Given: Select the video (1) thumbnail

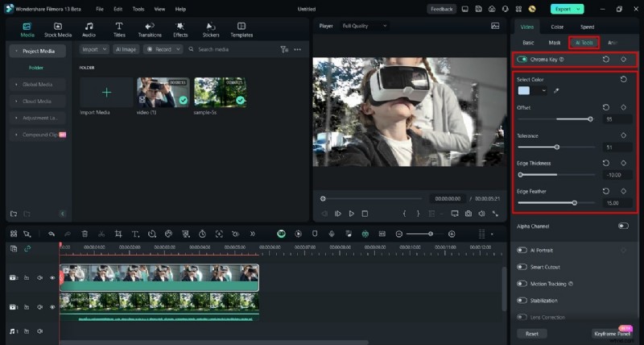Looking at the screenshot, I should coord(163,93).
